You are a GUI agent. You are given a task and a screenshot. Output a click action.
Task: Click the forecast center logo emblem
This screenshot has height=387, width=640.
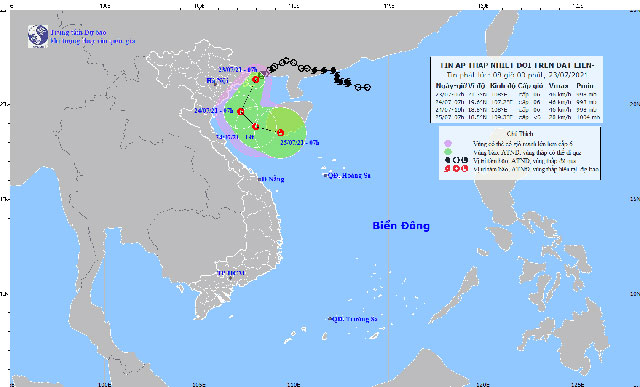[x=38, y=36]
